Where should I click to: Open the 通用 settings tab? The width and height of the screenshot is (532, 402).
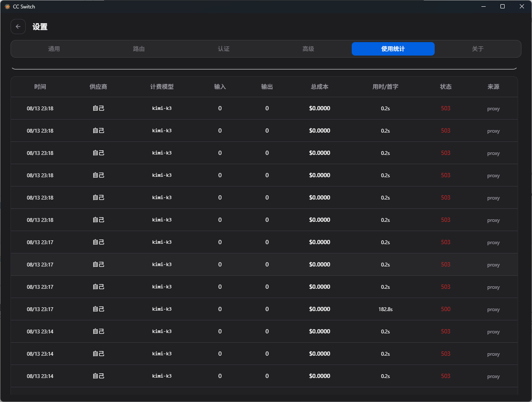(x=54, y=49)
